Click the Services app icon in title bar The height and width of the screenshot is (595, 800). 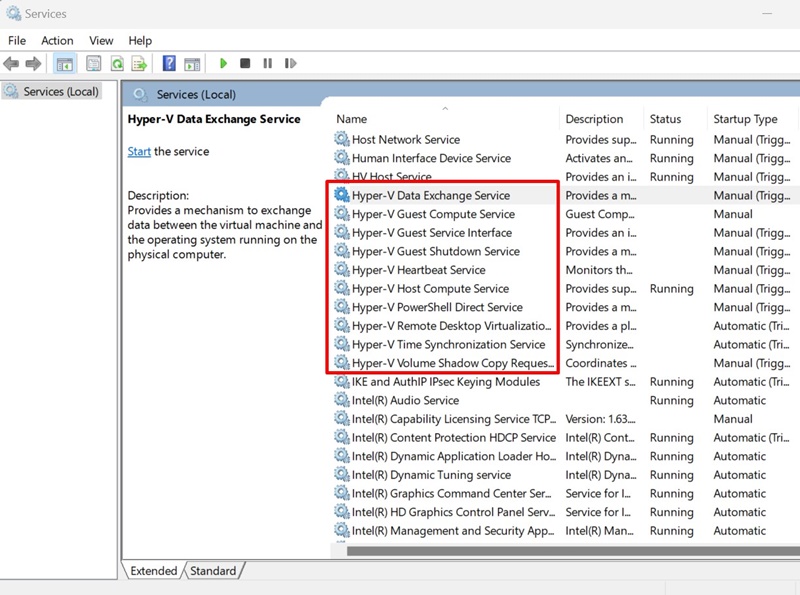point(13,13)
